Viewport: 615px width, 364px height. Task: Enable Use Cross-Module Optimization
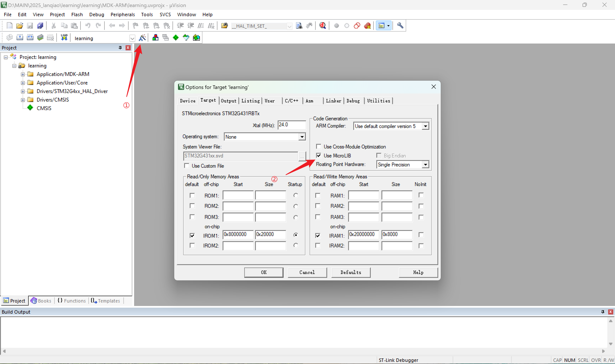319,146
